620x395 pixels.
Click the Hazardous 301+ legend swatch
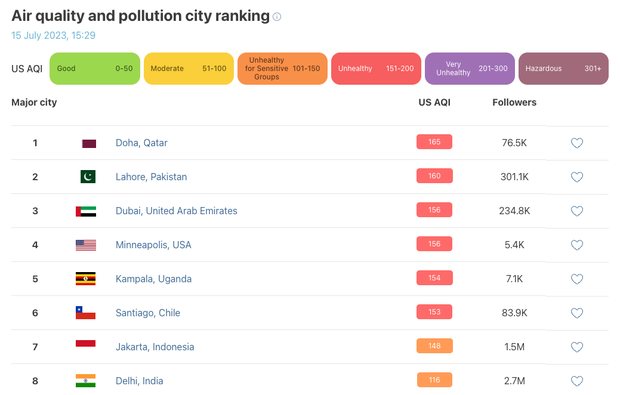click(563, 68)
